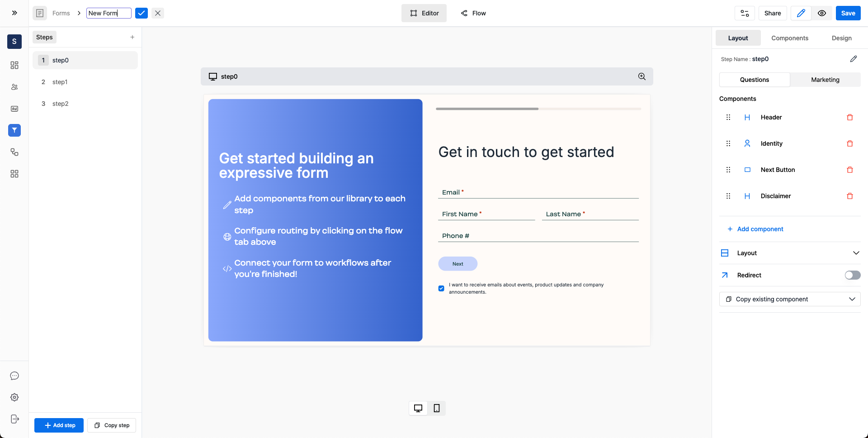Expand the left sidebar with double chevron

(x=14, y=13)
